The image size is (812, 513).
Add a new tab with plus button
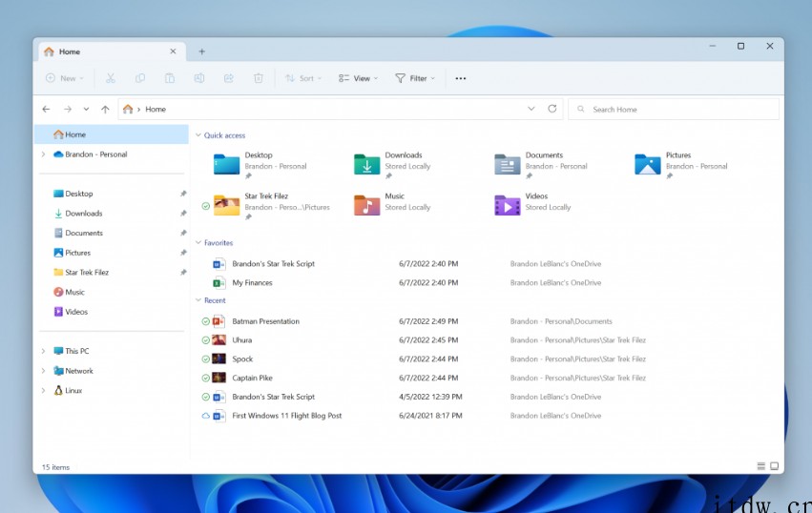202,51
